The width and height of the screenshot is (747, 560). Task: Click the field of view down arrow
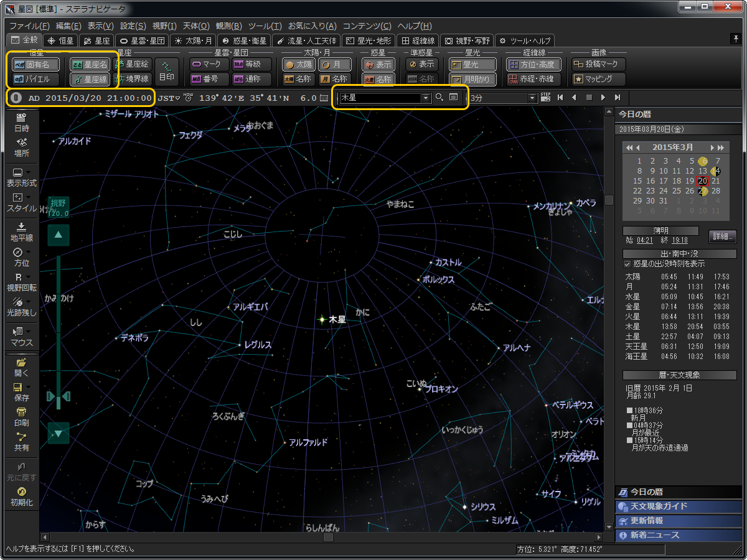pyautogui.click(x=59, y=433)
